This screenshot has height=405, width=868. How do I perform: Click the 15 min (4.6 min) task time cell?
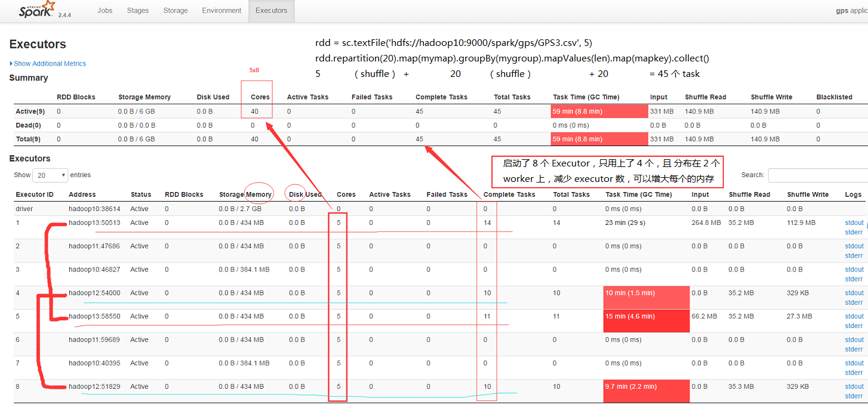pyautogui.click(x=647, y=321)
